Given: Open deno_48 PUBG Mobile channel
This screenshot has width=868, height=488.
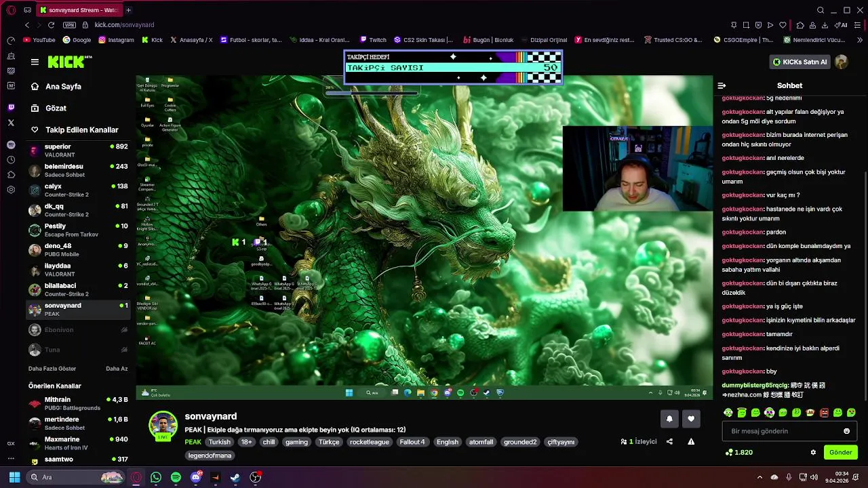Looking at the screenshot, I should 78,250.
